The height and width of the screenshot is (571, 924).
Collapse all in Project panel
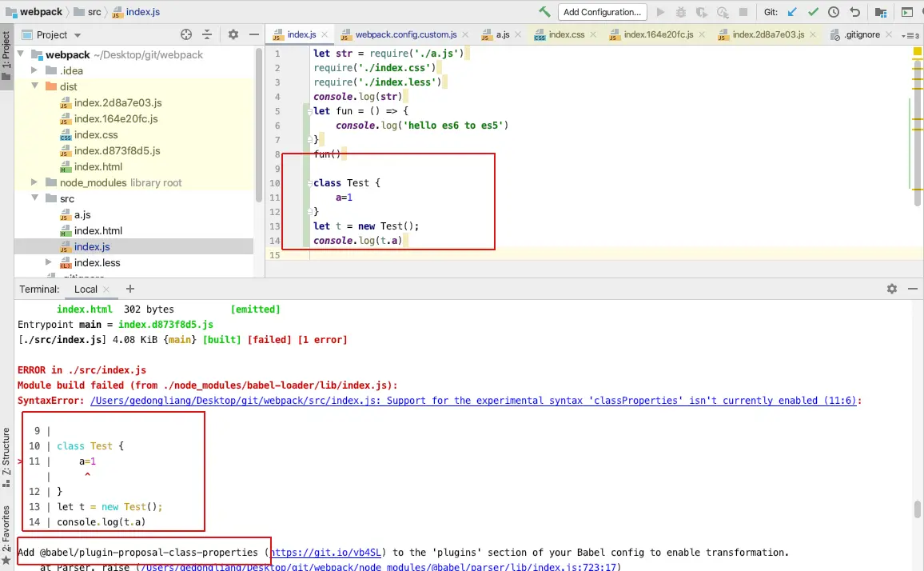tap(207, 34)
